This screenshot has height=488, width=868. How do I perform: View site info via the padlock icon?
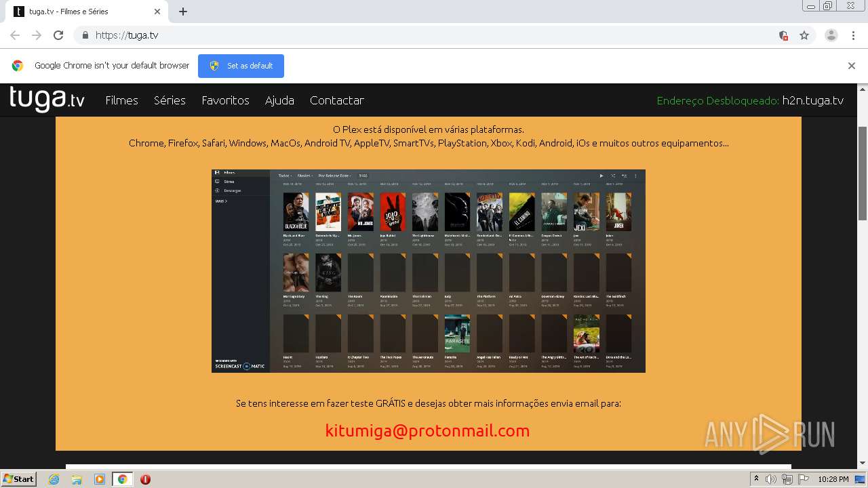pos(85,35)
